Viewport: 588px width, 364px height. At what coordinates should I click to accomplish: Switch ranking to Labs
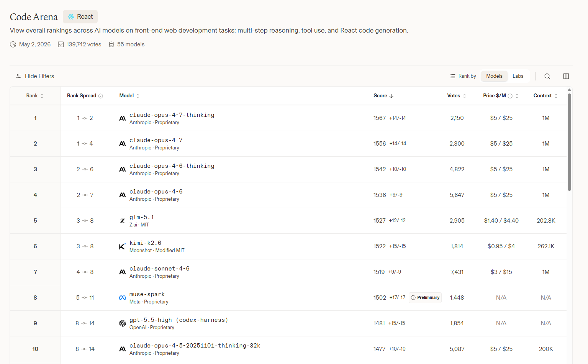tap(518, 76)
